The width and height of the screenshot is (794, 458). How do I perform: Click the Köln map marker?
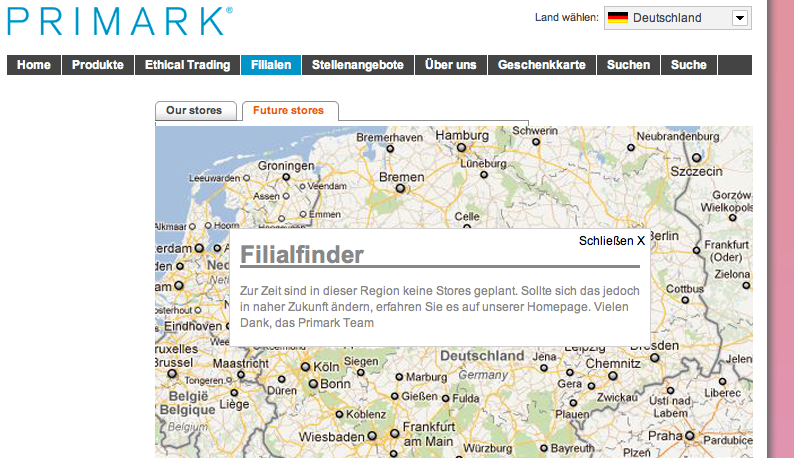(305, 367)
